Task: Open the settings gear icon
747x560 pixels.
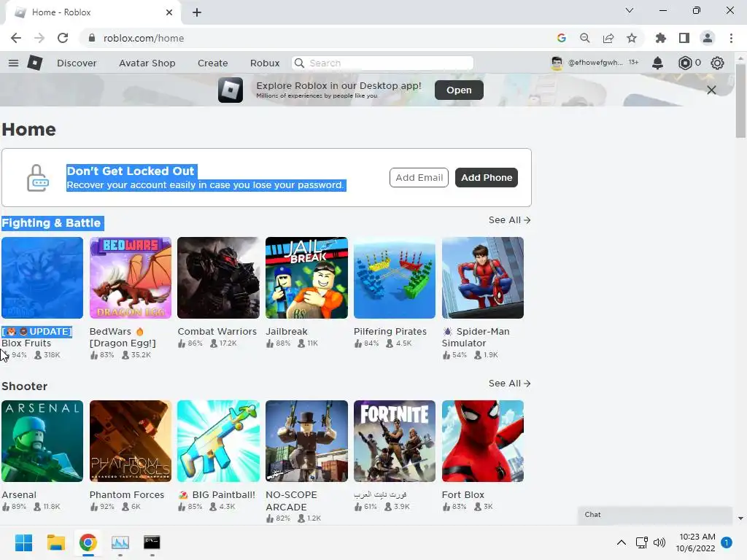Action: click(718, 63)
